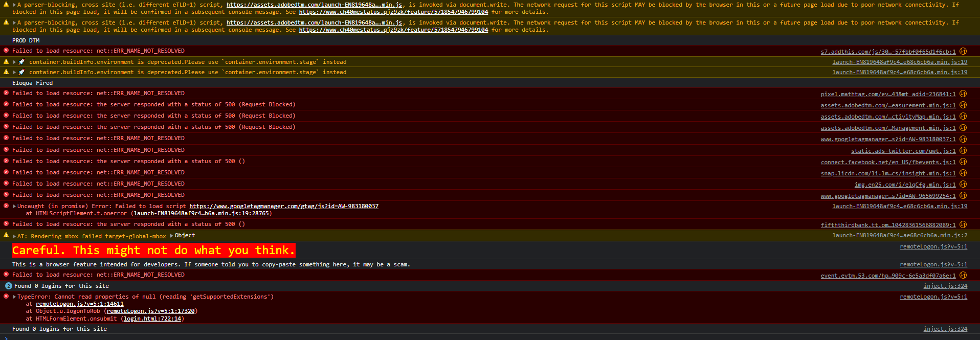The width and height of the screenshot is (980, 340).
Task: Open launch min.js:2 link on AT: Rendering row
Action: tap(900, 235)
